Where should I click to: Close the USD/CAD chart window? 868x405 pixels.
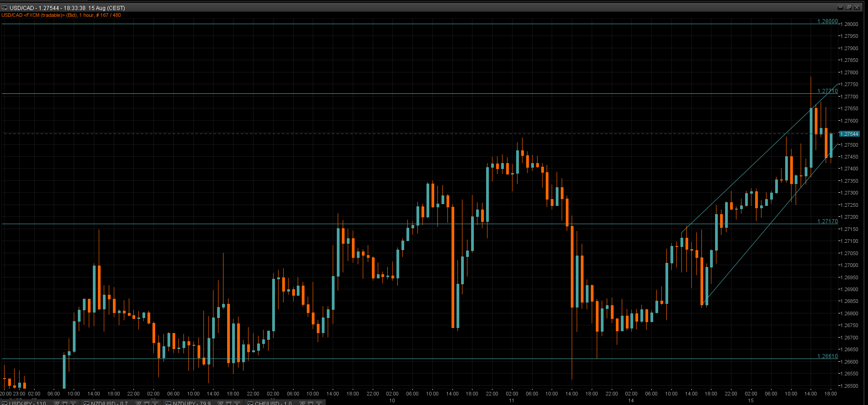click(x=857, y=8)
